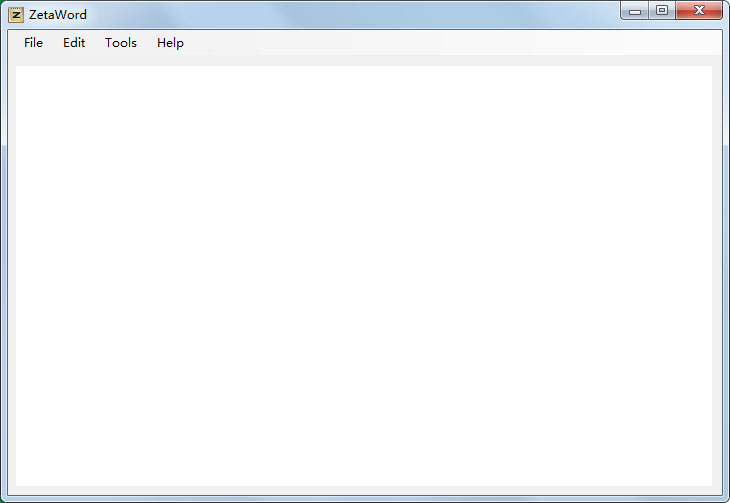The height and width of the screenshot is (503, 730).
Task: Open the Help menu
Action: (x=170, y=43)
